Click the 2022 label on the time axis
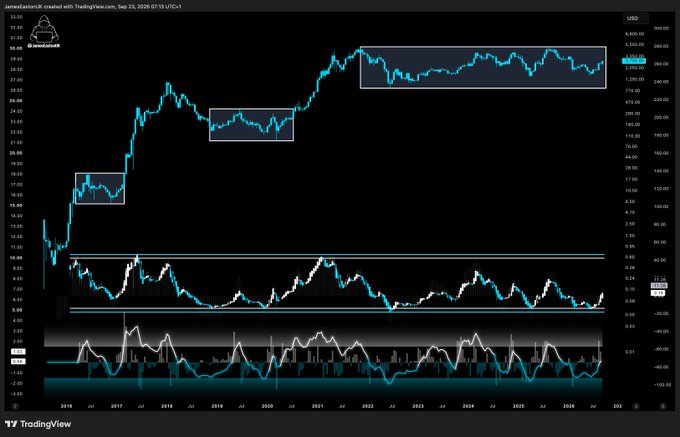This screenshot has width=680, height=437. pos(368,406)
